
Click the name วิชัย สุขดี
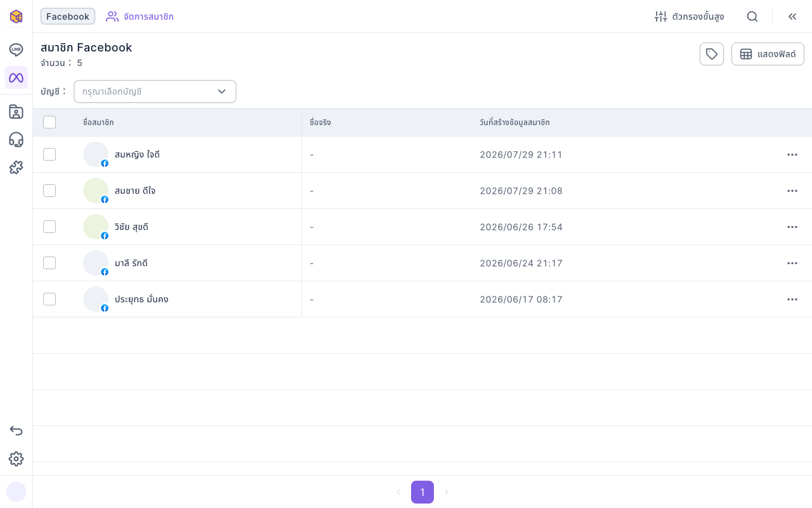[x=131, y=227]
